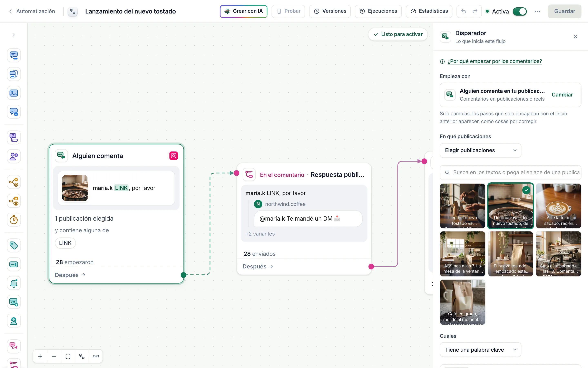The width and height of the screenshot is (588, 368).
Task: Click the undo arrow icon
Action: click(464, 11)
